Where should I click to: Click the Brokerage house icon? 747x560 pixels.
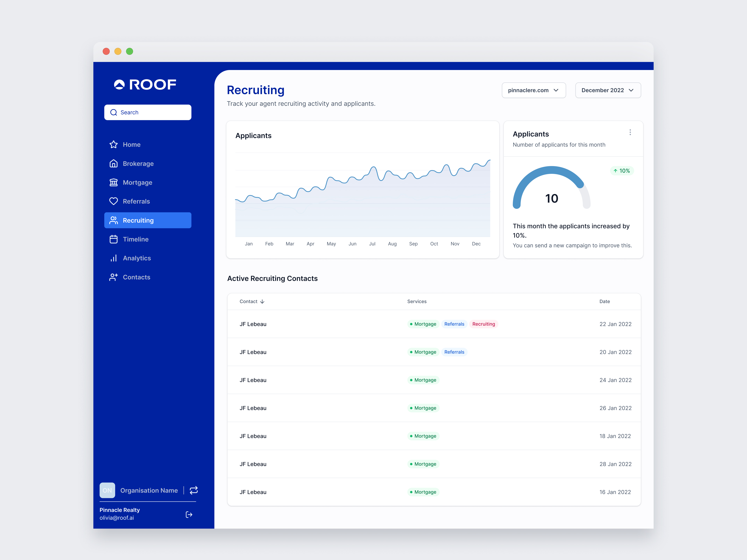(x=113, y=163)
